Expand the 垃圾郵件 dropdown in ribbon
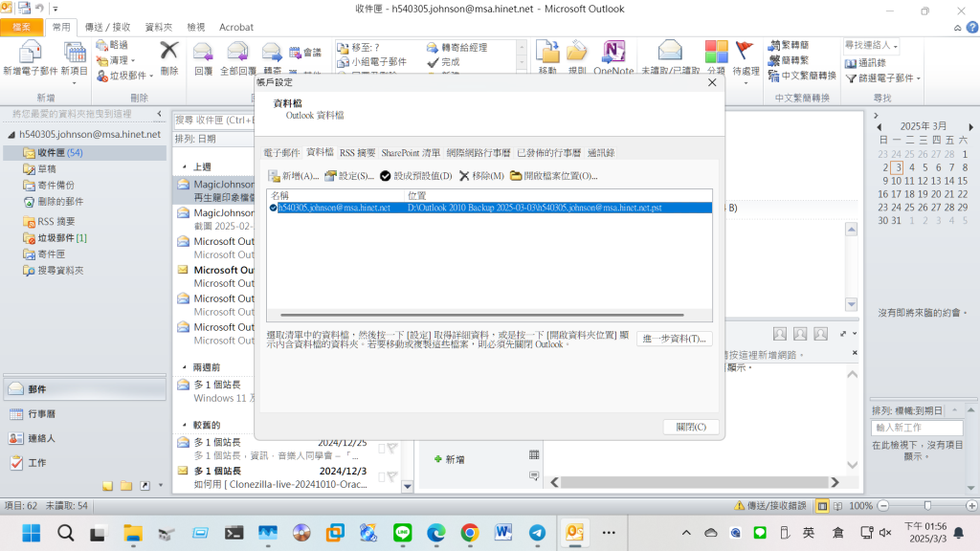Screen dimensions: 980x551 (151, 76)
